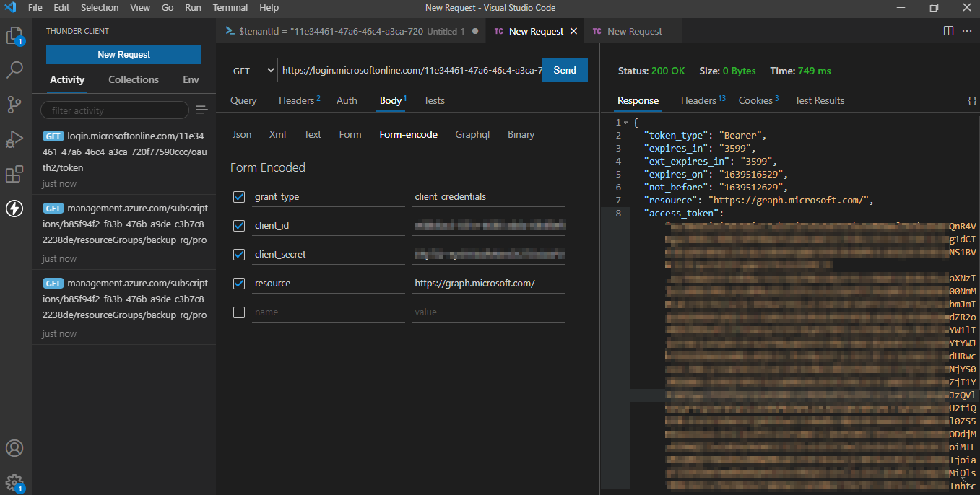This screenshot has height=495, width=980.
Task: Click the blue New Request button
Action: click(123, 54)
